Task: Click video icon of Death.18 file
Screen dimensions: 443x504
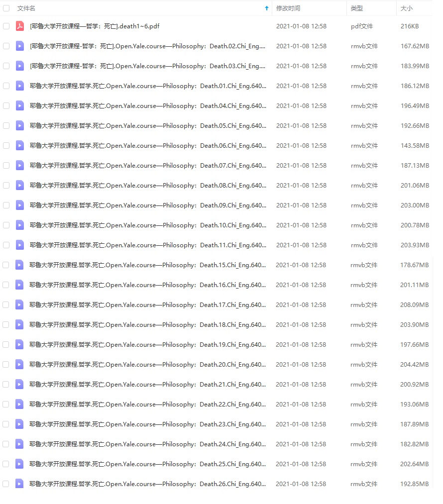Action: (19, 325)
